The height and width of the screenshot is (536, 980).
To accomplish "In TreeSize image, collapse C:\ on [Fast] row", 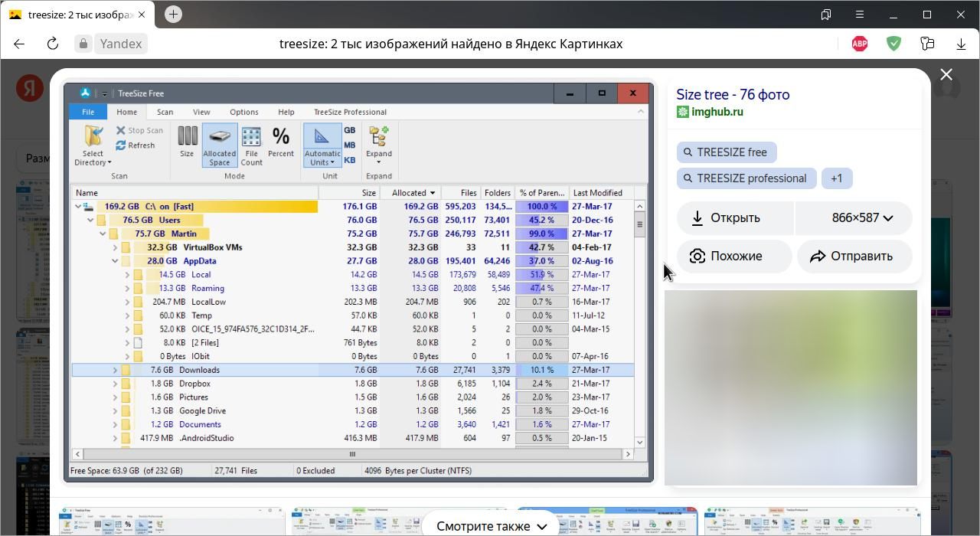I will (78, 207).
